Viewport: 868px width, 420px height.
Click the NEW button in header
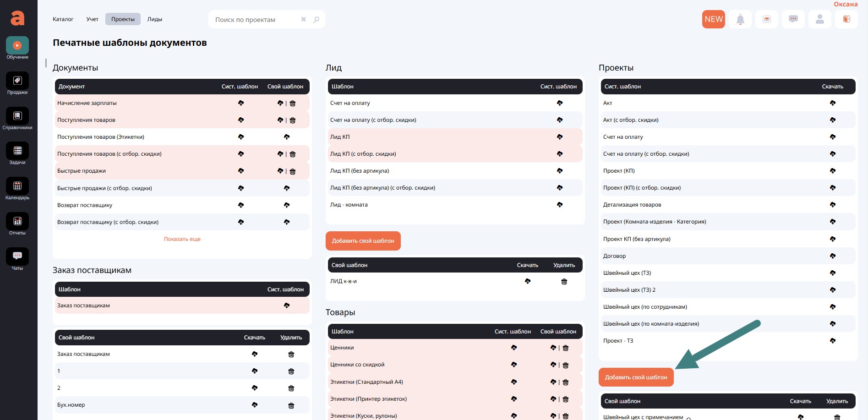pos(713,19)
